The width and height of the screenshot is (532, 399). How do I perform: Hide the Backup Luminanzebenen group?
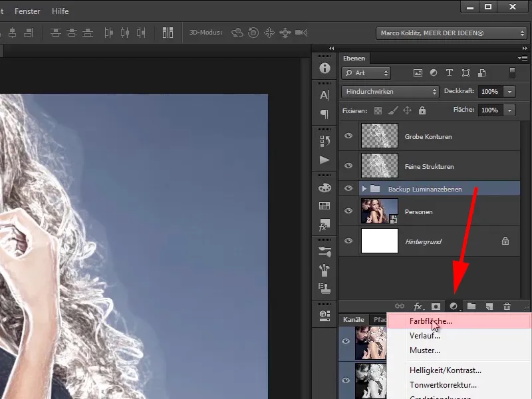pos(348,188)
